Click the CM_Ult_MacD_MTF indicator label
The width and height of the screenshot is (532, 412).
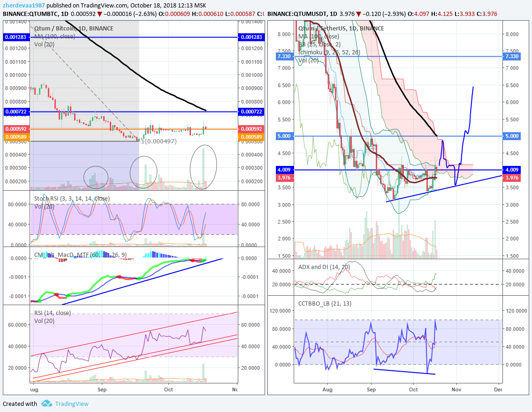[x=80, y=255]
